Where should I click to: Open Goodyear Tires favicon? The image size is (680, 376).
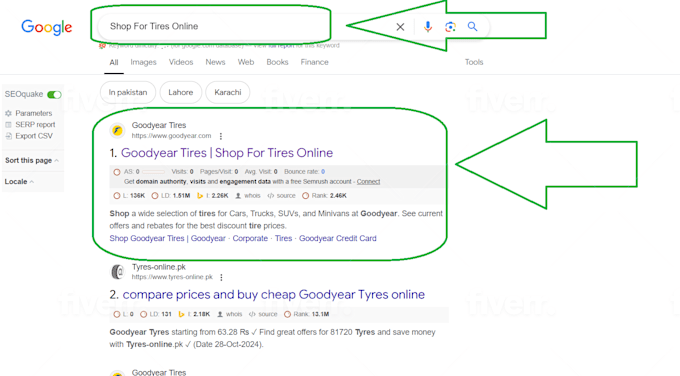[x=117, y=130]
